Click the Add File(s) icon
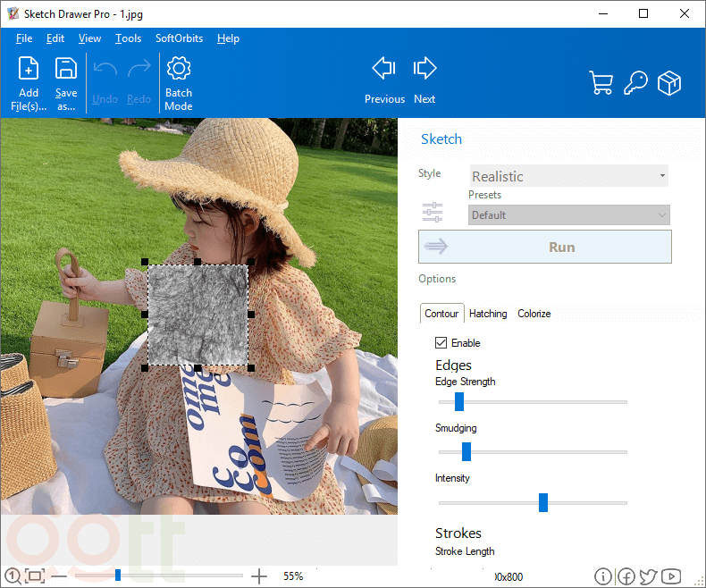This screenshot has height=588, width=706. click(29, 70)
